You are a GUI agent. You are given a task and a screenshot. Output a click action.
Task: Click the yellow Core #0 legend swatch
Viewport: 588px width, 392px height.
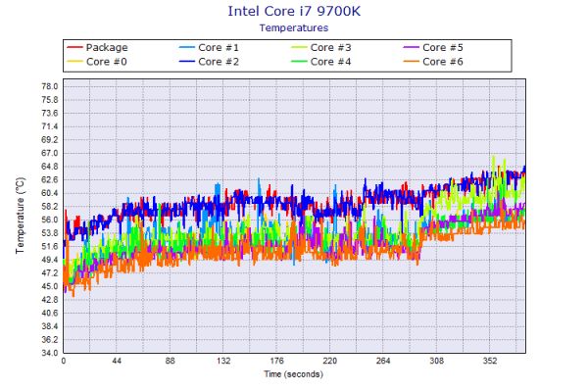point(74,62)
